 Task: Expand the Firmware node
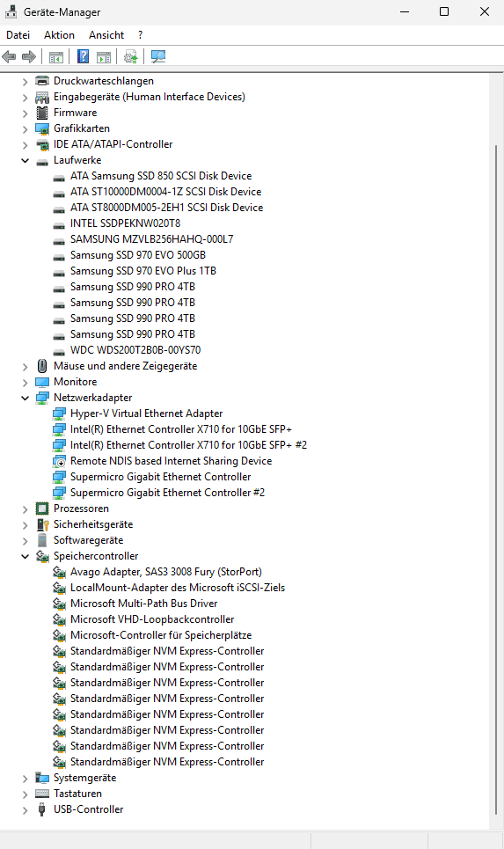(x=25, y=113)
